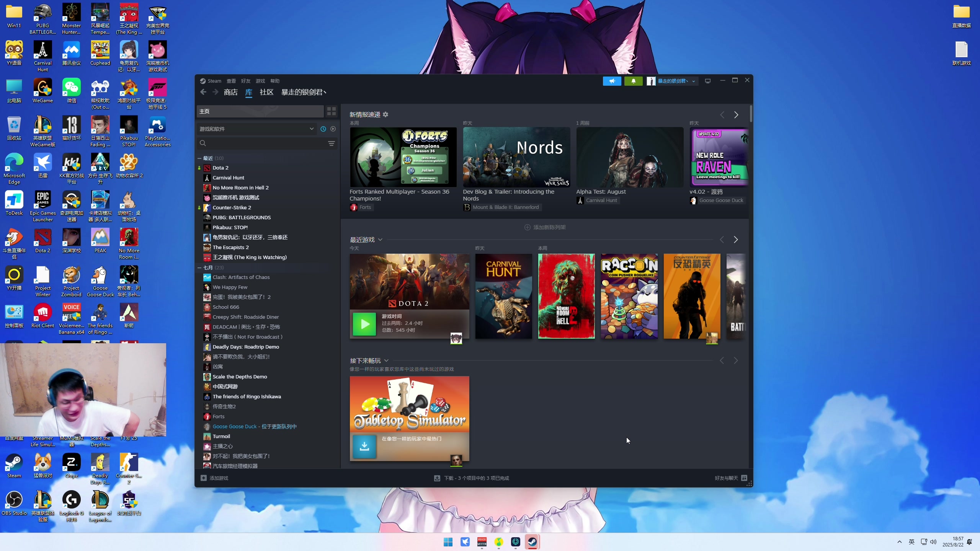Click the library page vertical scrollbar
Image resolution: width=980 pixels, height=551 pixels.
click(751, 114)
